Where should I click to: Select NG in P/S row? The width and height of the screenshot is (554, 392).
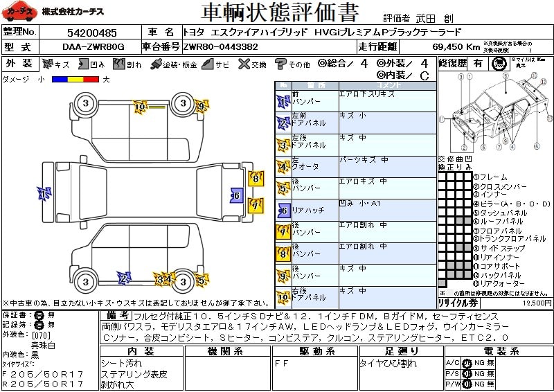(480, 373)
